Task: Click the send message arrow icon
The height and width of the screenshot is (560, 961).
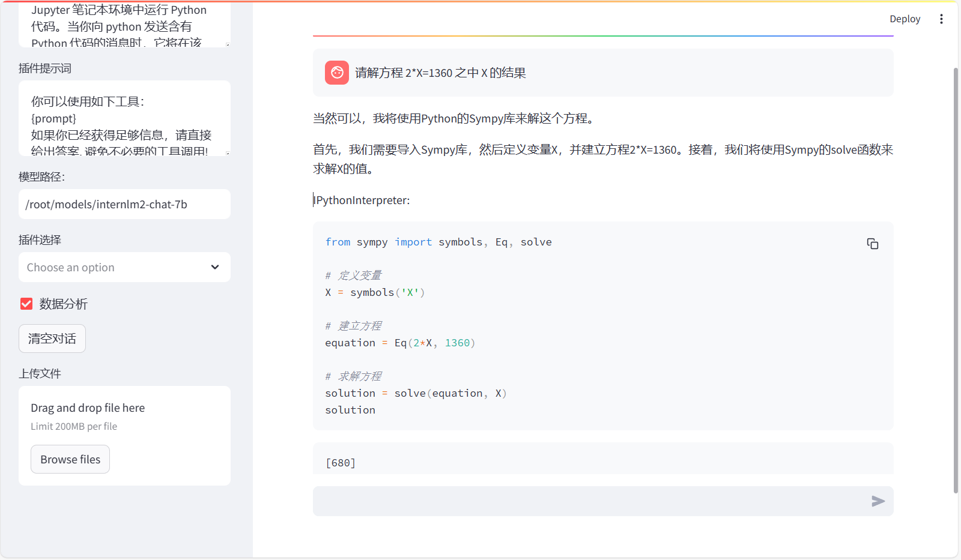Action: coord(878,501)
